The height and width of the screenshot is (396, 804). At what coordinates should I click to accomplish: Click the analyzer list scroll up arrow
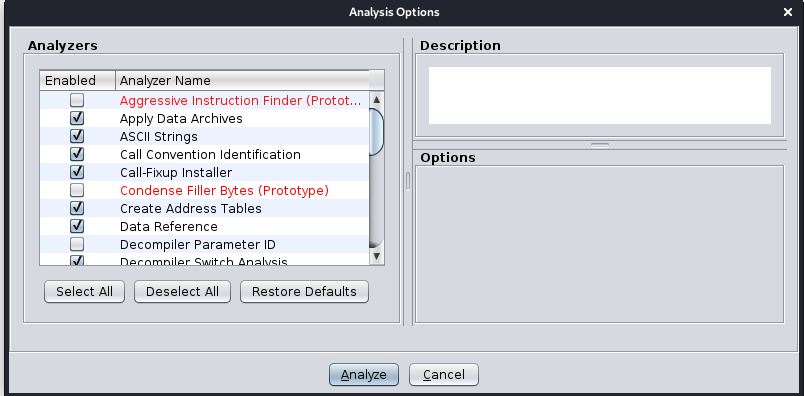(376, 100)
